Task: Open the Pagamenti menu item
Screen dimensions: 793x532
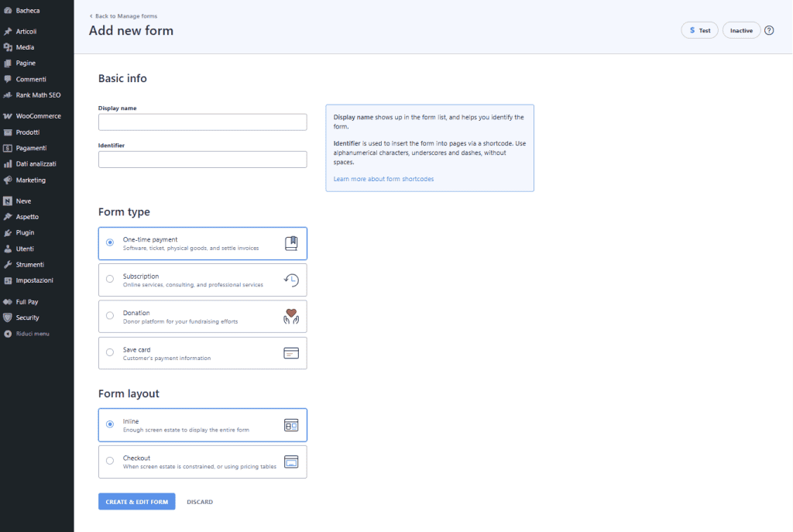Action: click(x=31, y=148)
